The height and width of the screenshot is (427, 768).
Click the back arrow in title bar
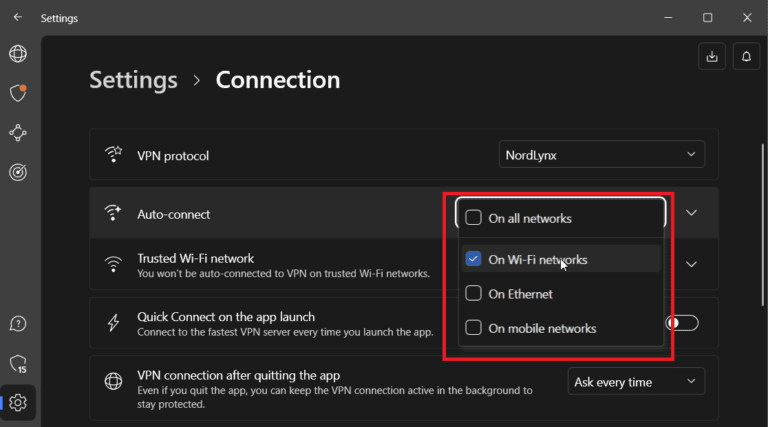click(17, 18)
